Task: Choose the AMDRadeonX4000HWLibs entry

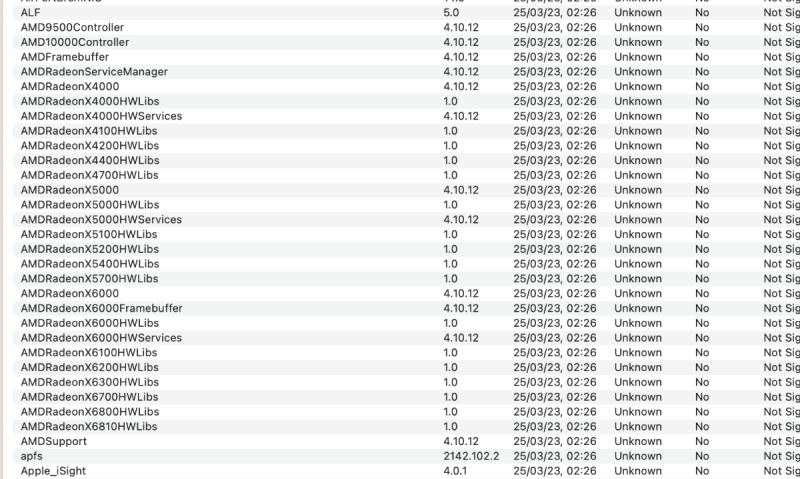Action: point(90,101)
